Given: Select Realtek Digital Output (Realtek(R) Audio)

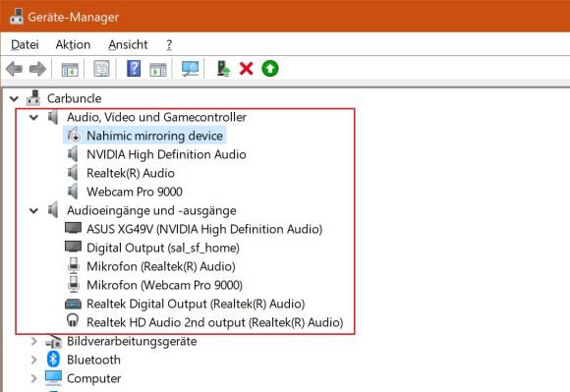Looking at the screenshot, I should pos(196,304).
